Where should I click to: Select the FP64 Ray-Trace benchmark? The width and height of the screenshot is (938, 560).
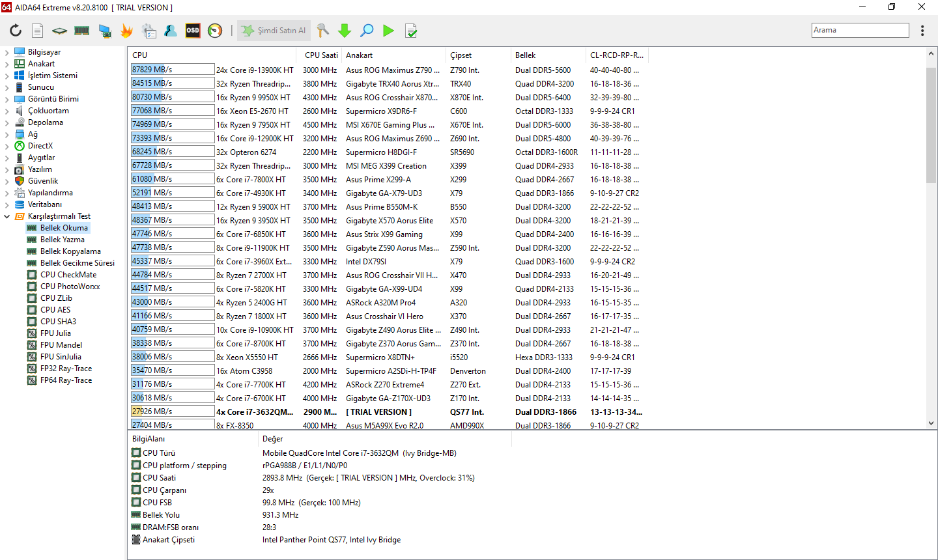[66, 380]
